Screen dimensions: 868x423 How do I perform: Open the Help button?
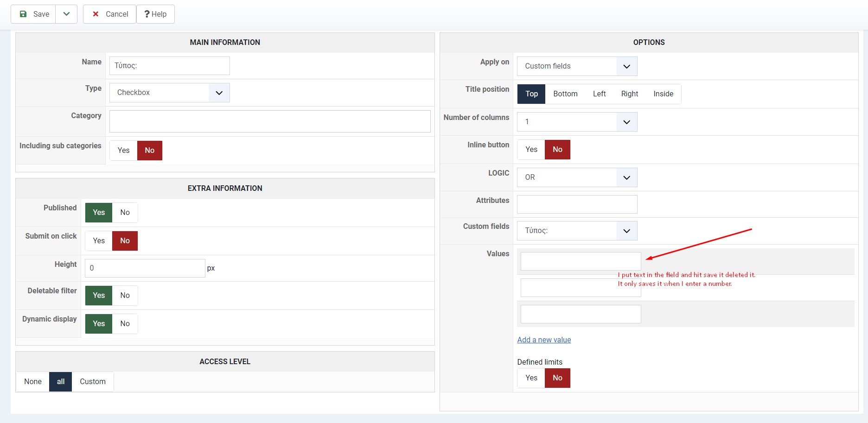click(x=155, y=14)
